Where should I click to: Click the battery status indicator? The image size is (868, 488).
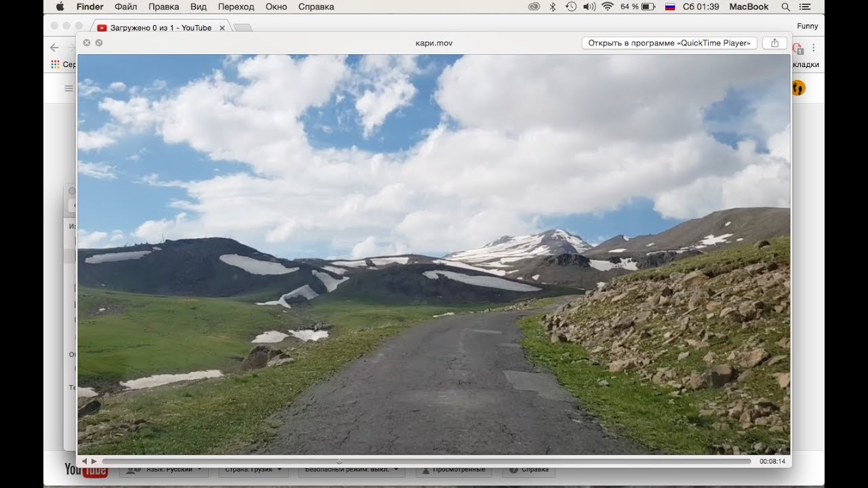tap(637, 7)
